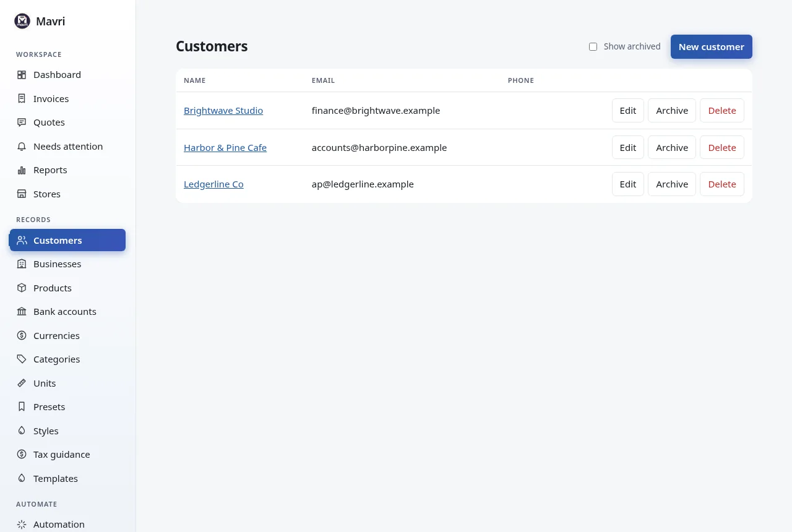Click the Businesses building icon
This screenshot has width=792, height=532.
pyautogui.click(x=22, y=264)
